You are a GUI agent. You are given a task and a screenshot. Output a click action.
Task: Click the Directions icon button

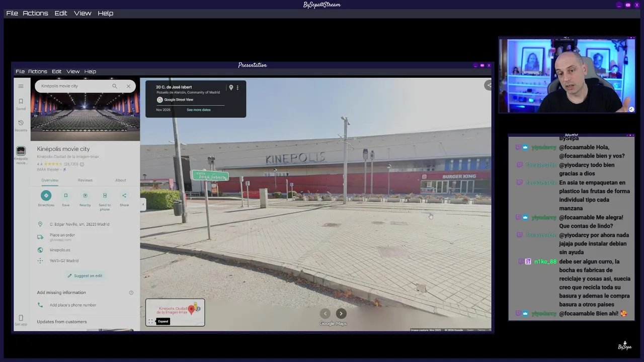(x=46, y=196)
